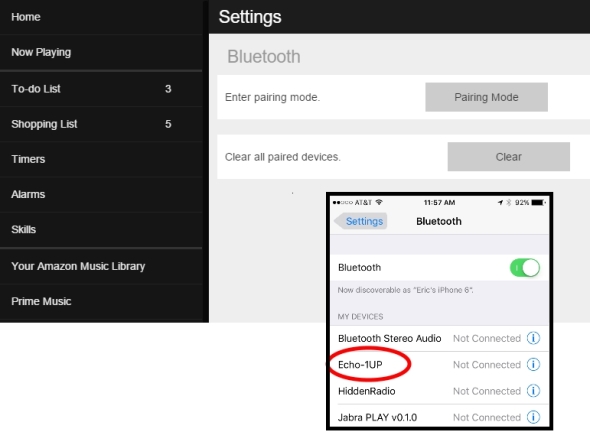Turn off the iPhone Bluetooth switch

pyautogui.click(x=525, y=268)
